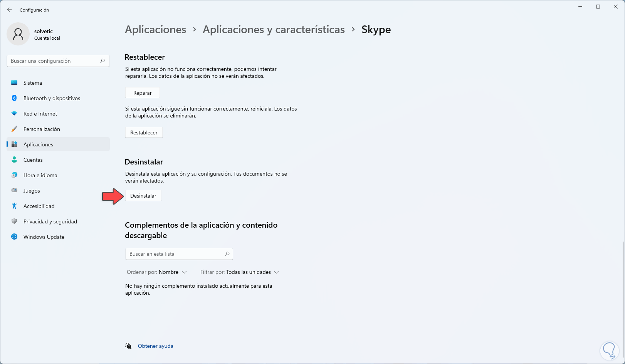
Task: Click the Accesibilidad figure icon
Action: [x=14, y=206]
